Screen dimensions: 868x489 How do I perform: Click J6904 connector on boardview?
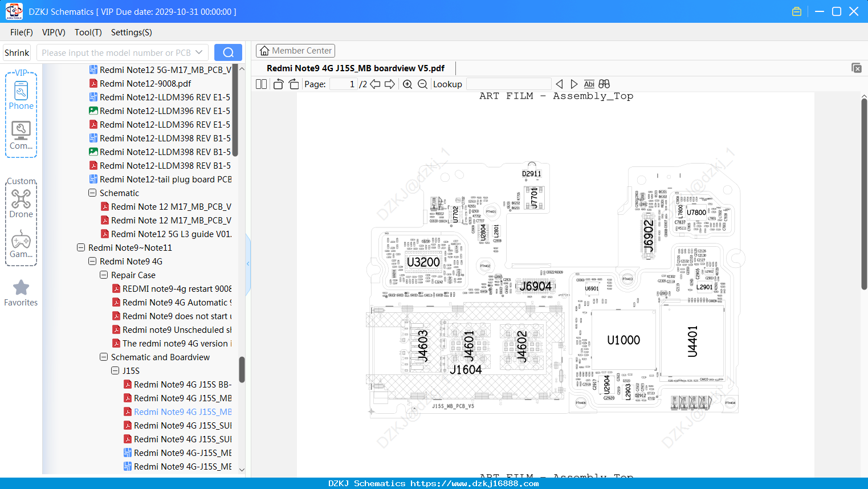click(535, 286)
